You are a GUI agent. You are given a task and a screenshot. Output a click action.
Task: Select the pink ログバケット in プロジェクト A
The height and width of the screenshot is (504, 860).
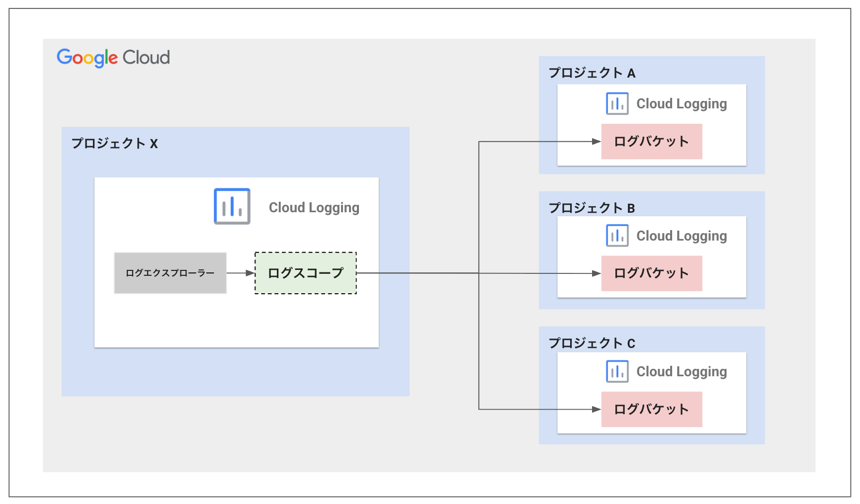tap(651, 142)
